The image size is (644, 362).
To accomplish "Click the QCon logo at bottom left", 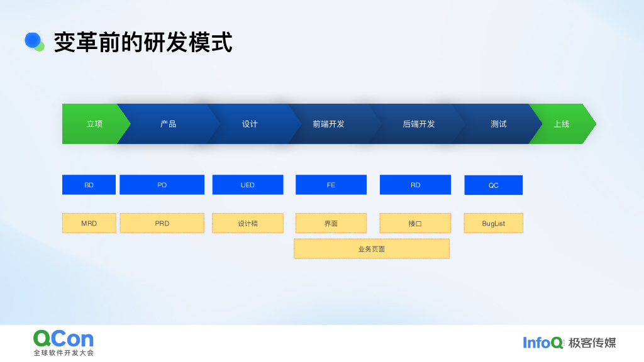I will (63, 343).
